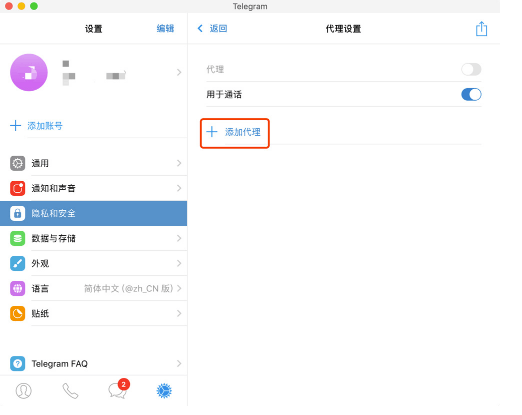Click the plus icon beside 添加账号
This screenshot has height=415, width=522.
[15, 126]
